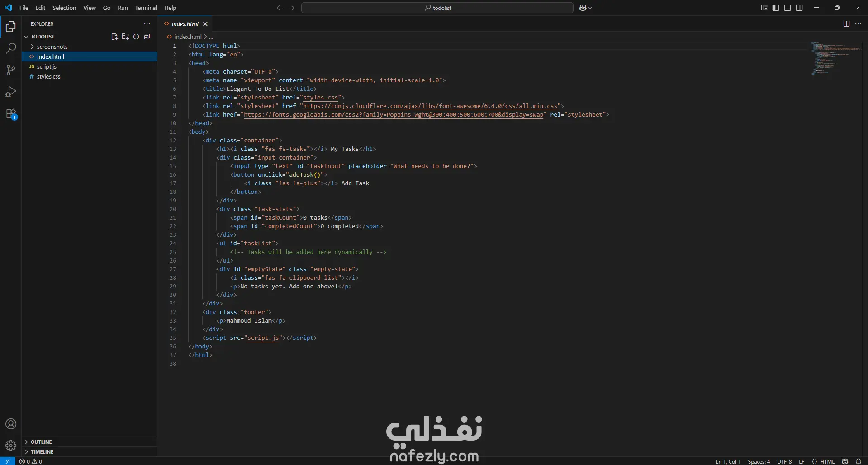This screenshot has width=868, height=465.
Task: Open the Copilot dropdown arrow in title bar
Action: [x=590, y=8]
